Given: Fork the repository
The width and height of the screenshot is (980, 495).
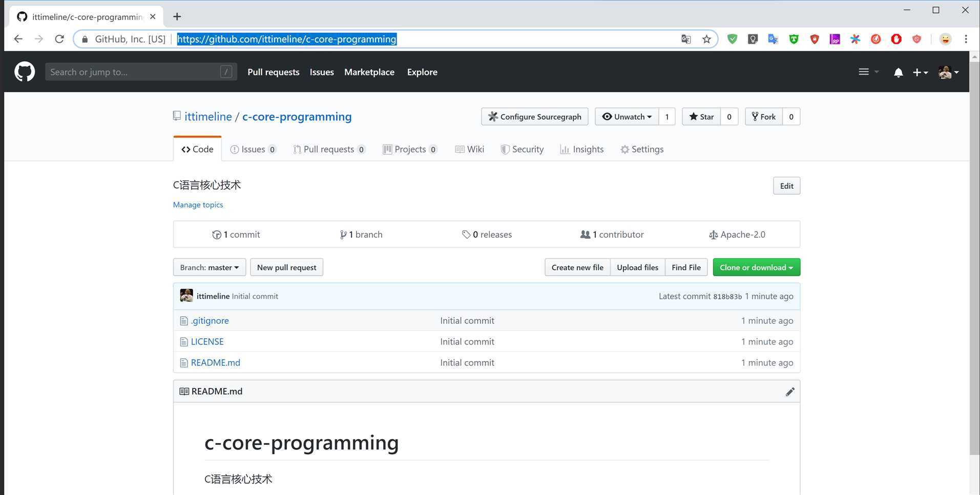Looking at the screenshot, I should (x=764, y=117).
